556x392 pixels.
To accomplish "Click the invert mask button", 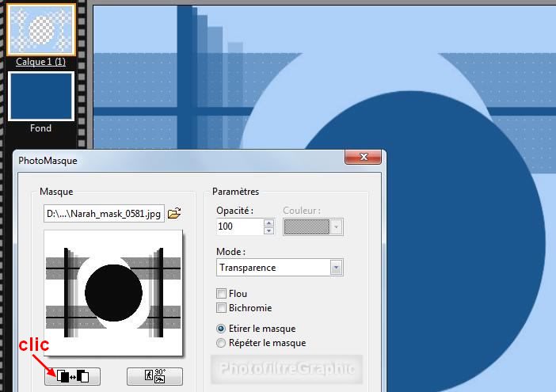I will coord(73,376).
